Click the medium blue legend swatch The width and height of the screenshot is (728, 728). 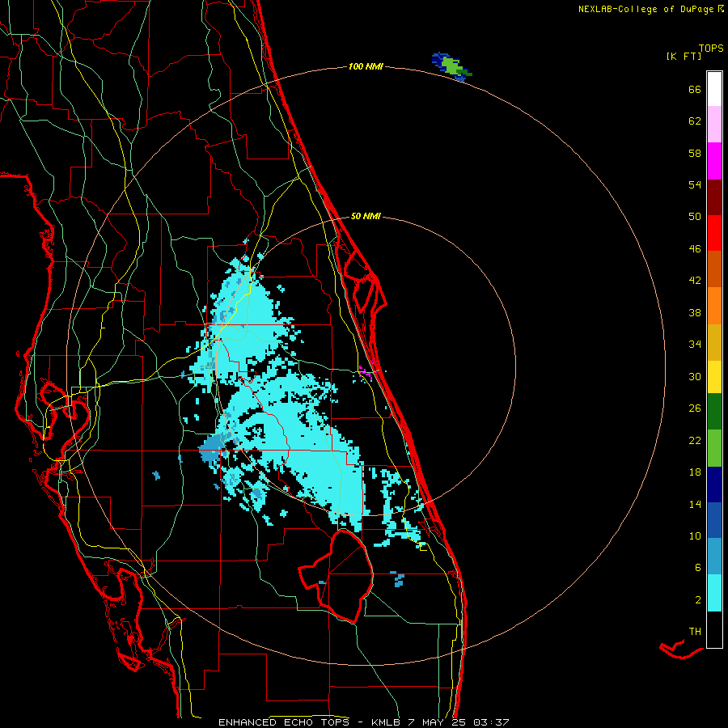pyautogui.click(x=714, y=520)
